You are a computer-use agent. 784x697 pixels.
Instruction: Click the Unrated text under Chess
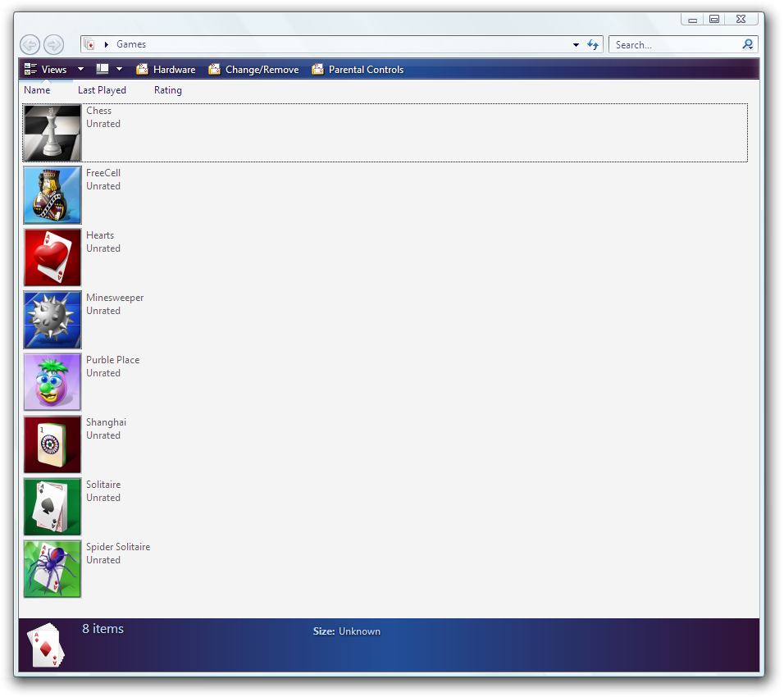[x=103, y=124]
